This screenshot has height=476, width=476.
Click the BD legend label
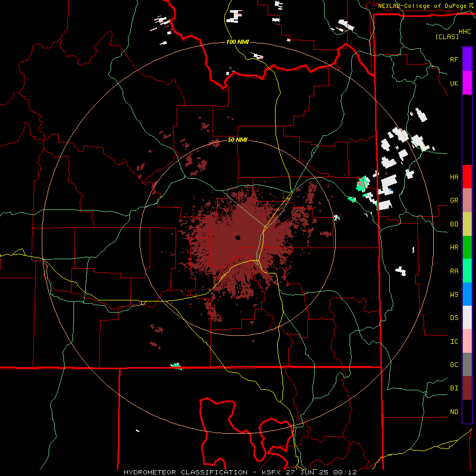tap(454, 224)
